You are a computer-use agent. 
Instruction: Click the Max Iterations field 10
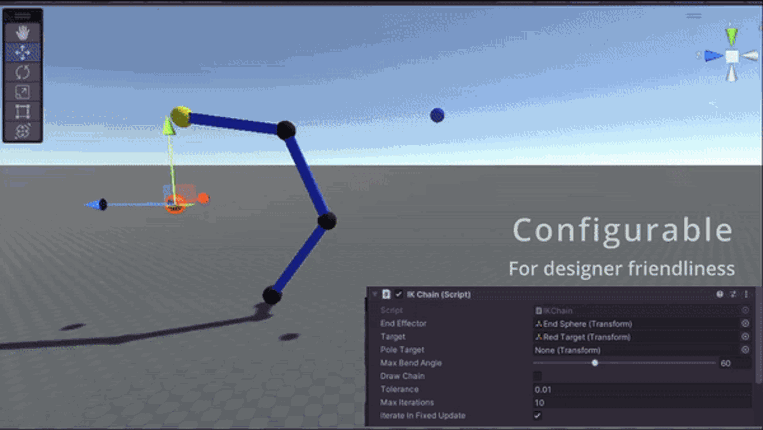642,403
